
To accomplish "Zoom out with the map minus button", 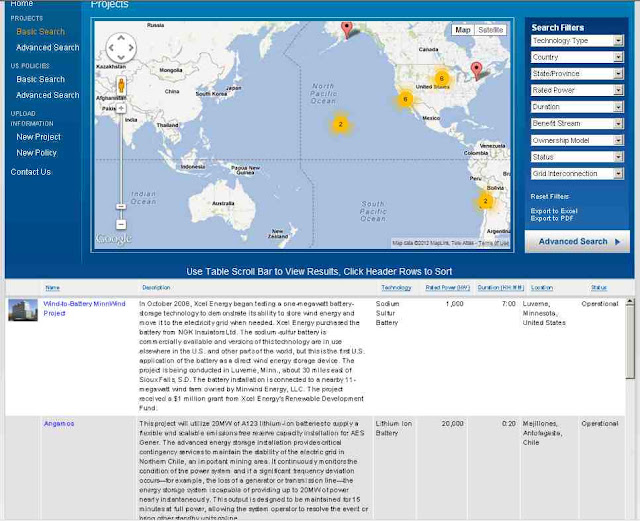I will pyautogui.click(x=121, y=225).
